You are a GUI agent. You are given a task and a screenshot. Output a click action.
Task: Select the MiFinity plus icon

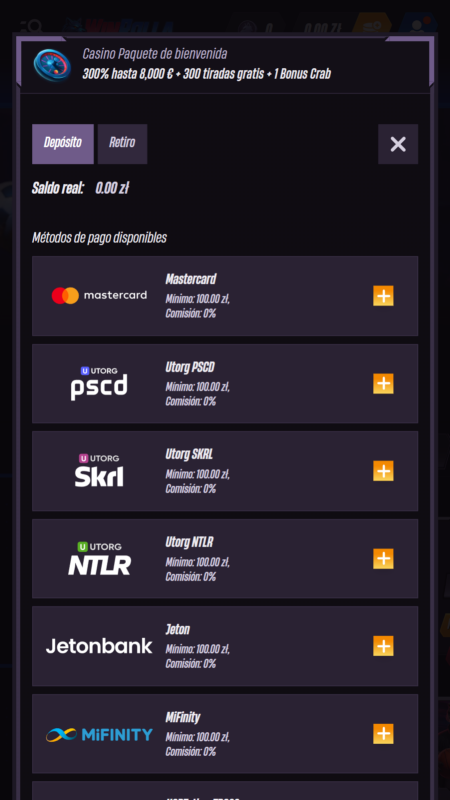click(383, 734)
